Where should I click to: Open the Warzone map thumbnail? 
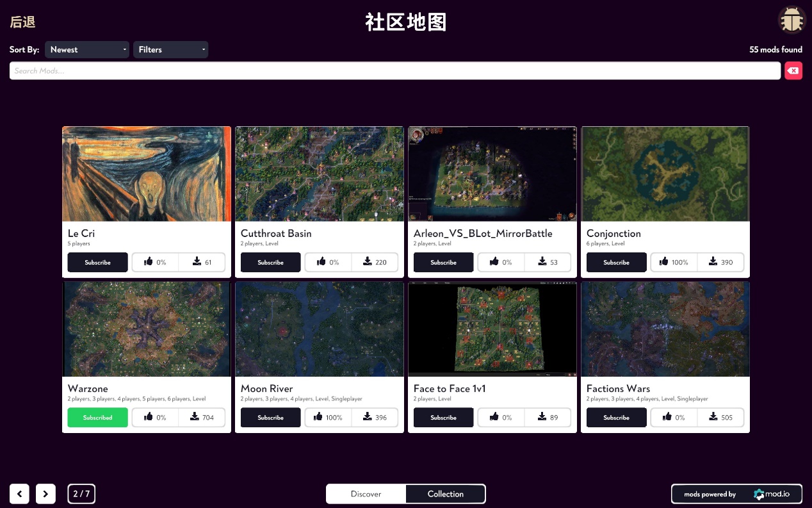[x=147, y=329]
